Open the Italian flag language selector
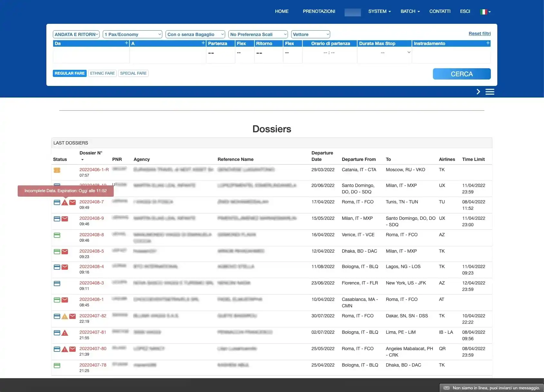The image size is (544, 392). click(x=485, y=12)
